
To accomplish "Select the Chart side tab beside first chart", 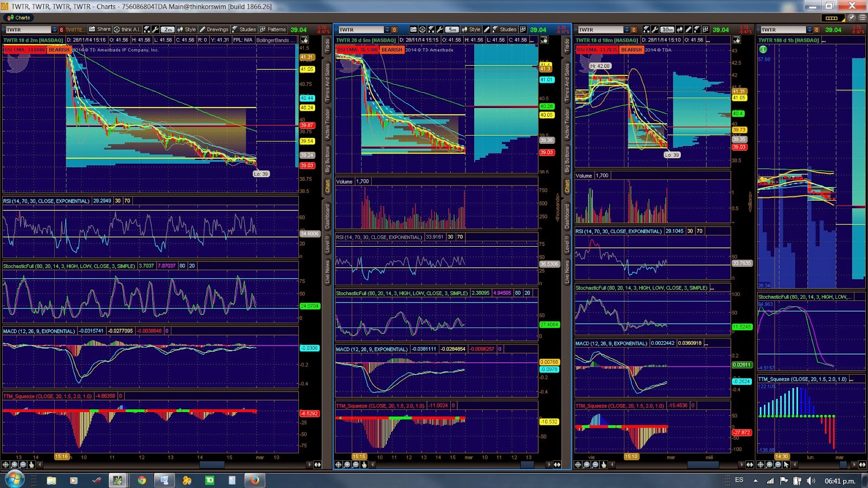I will [x=327, y=186].
